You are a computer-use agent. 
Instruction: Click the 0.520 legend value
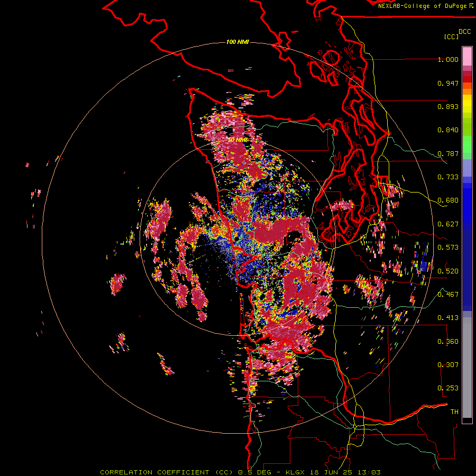pyautogui.click(x=448, y=271)
